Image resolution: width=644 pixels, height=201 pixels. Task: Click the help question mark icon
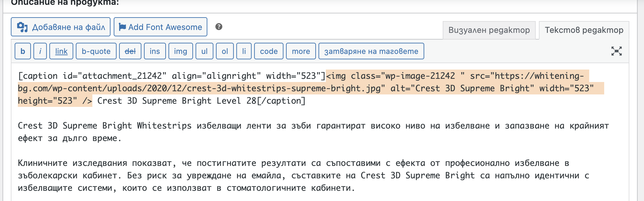coord(219,27)
